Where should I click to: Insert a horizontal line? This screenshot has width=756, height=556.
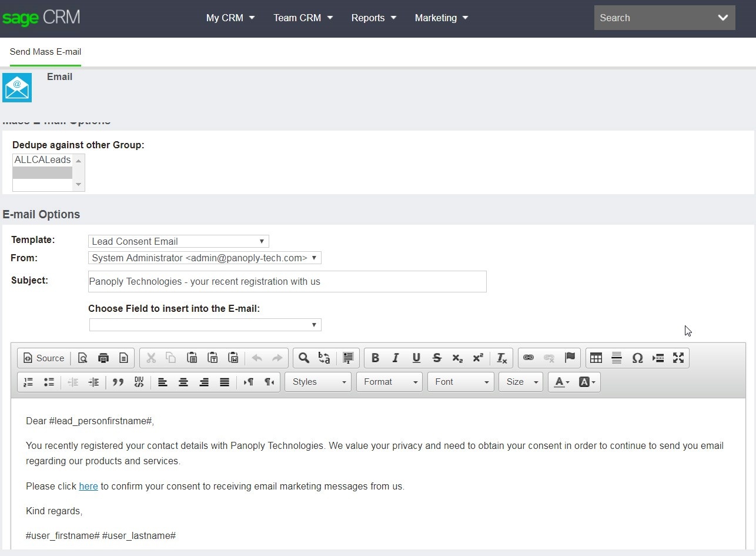[617, 358]
